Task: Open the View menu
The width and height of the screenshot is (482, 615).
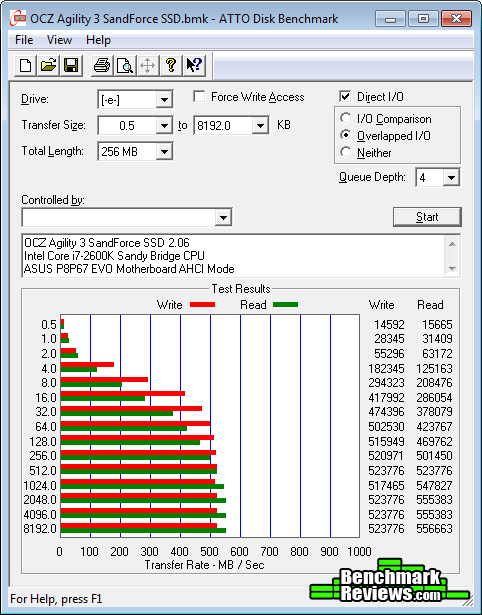Action: (59, 40)
